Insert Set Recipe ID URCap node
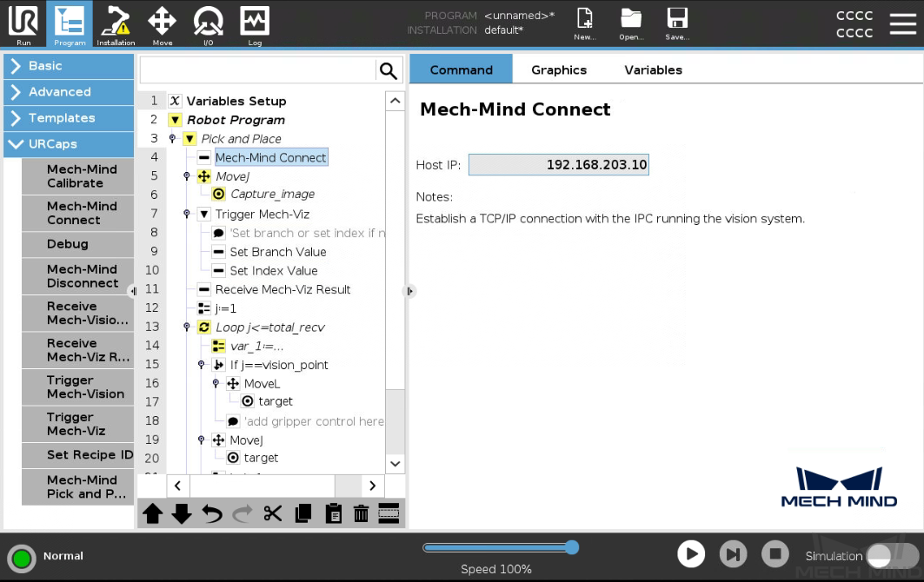This screenshot has height=582, width=924. click(x=77, y=455)
